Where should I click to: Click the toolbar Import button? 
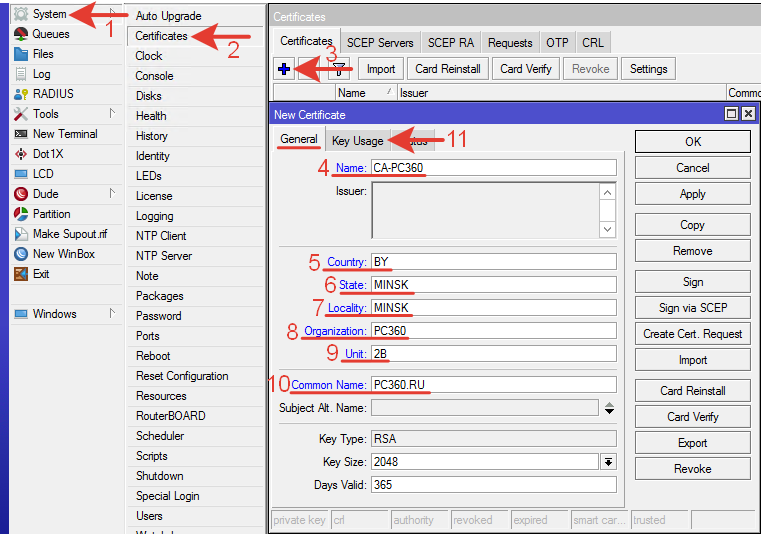point(380,69)
